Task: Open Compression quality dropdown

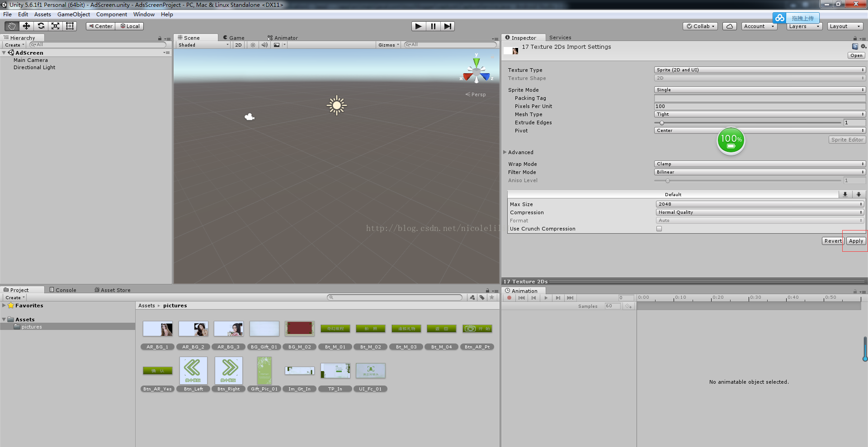Action: tap(760, 212)
